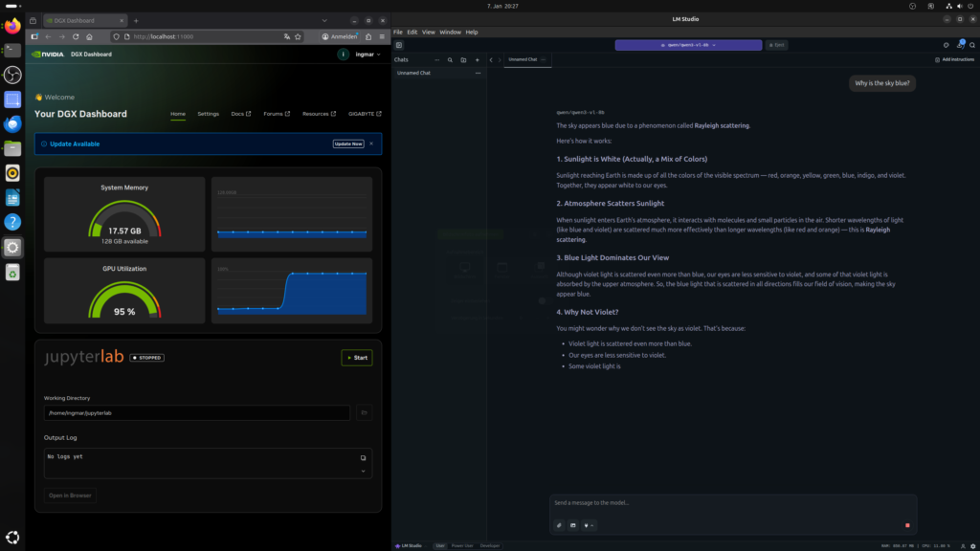980x551 pixels.
Task: Attach a file using the paperclip icon
Action: click(560, 525)
